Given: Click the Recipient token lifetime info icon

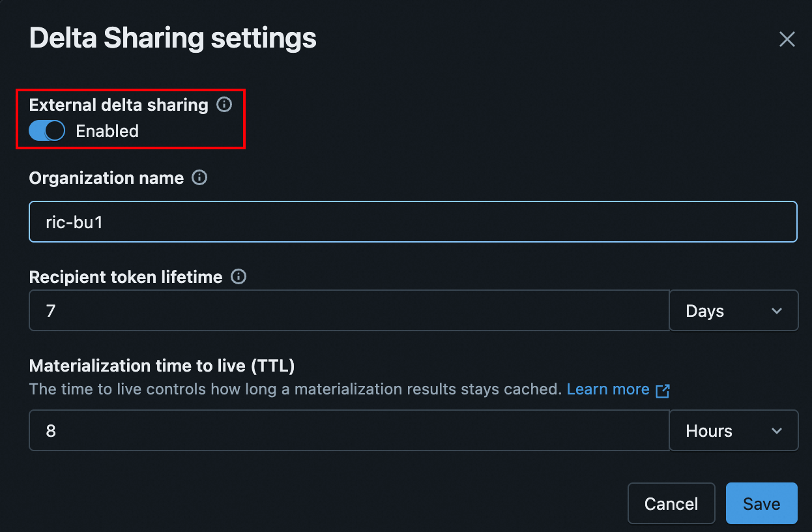Looking at the screenshot, I should point(239,277).
